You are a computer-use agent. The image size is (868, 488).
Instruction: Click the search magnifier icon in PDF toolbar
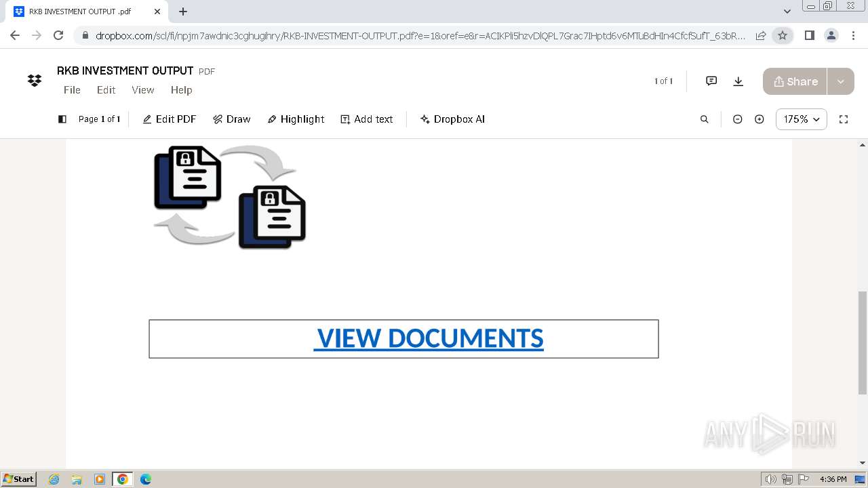pos(704,119)
